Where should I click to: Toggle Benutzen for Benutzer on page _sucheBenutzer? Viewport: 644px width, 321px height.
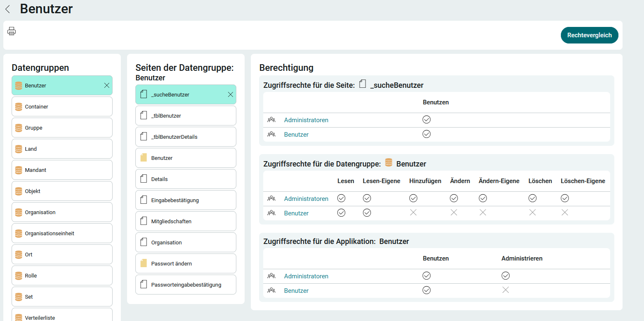coord(427,134)
